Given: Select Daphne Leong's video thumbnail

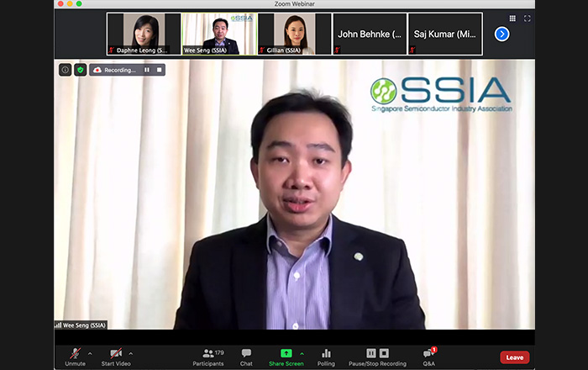Looking at the screenshot, I should 144,34.
